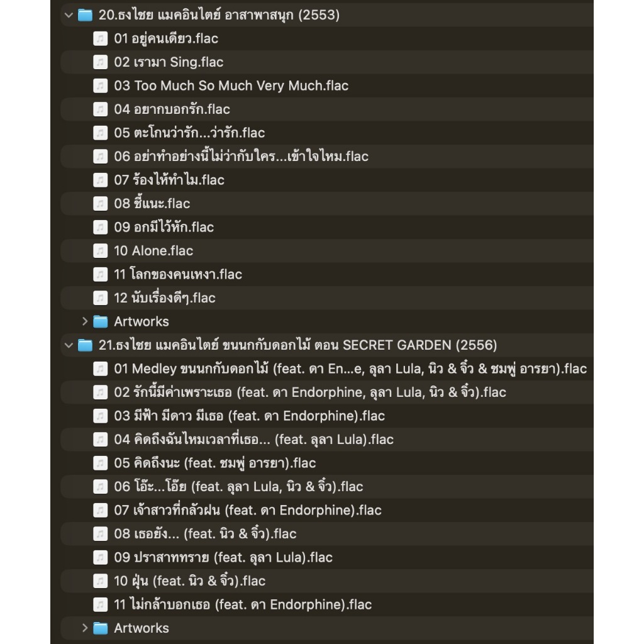Expand the Artworks folder below '11 ไม่กล้าบอกเธอ'

[85, 628]
